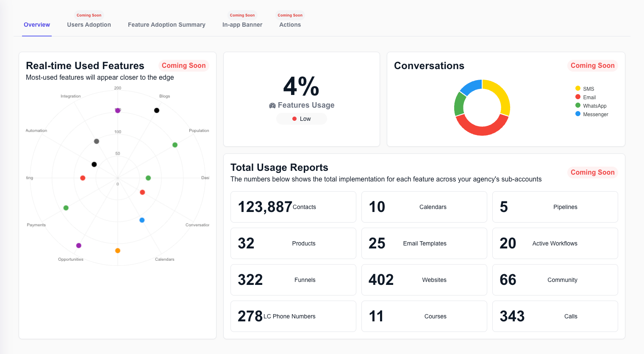Click the red segment of the Conversations donut
The height and width of the screenshot is (354, 644).
click(482, 127)
